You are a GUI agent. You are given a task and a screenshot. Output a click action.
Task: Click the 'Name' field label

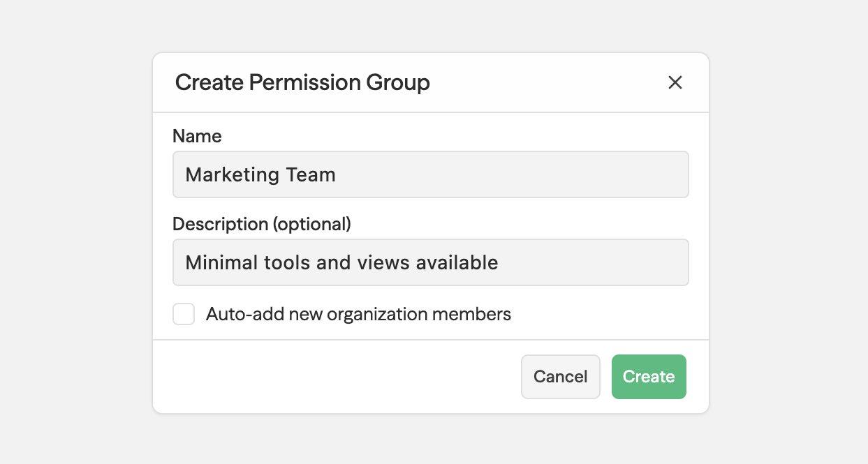coord(197,136)
